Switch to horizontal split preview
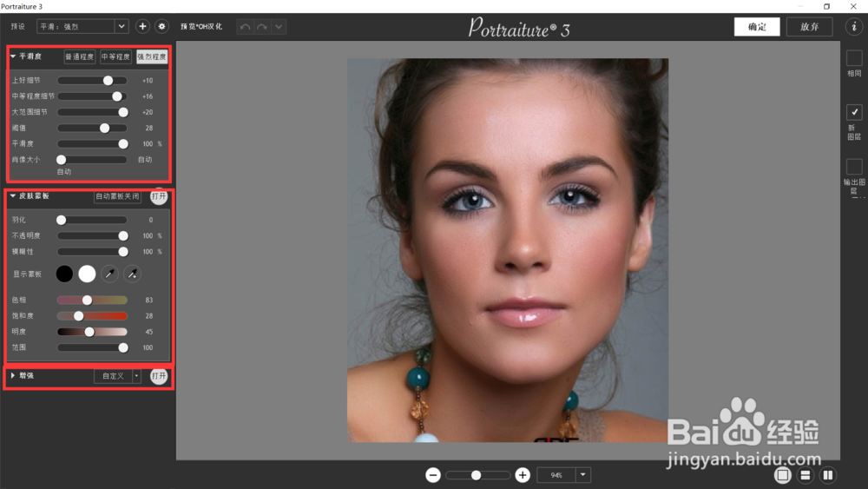Image resolution: width=868 pixels, height=489 pixels. [x=806, y=475]
